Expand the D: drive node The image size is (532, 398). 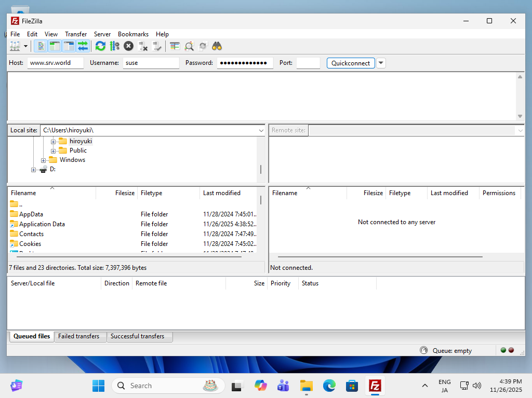coord(33,169)
